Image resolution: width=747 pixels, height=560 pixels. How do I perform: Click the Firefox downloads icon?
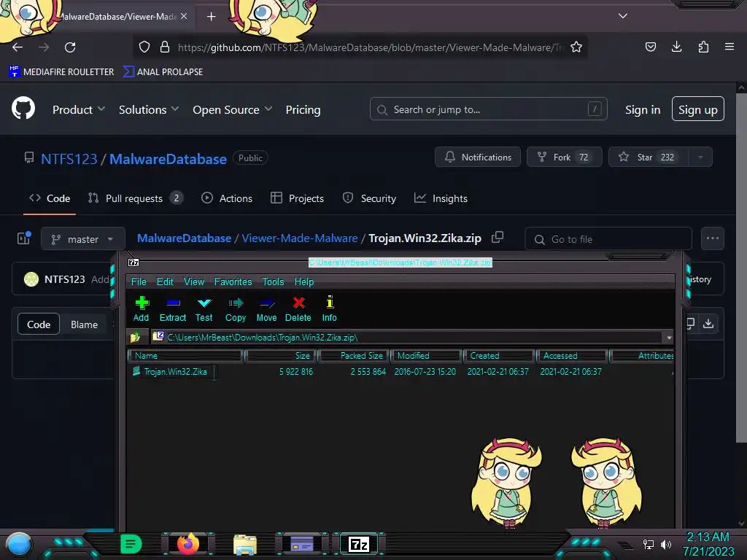point(676,47)
